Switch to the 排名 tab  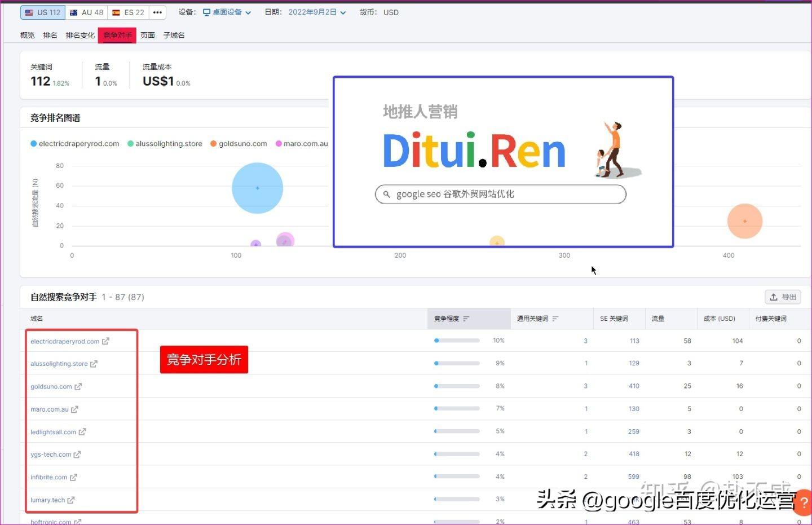click(x=50, y=35)
